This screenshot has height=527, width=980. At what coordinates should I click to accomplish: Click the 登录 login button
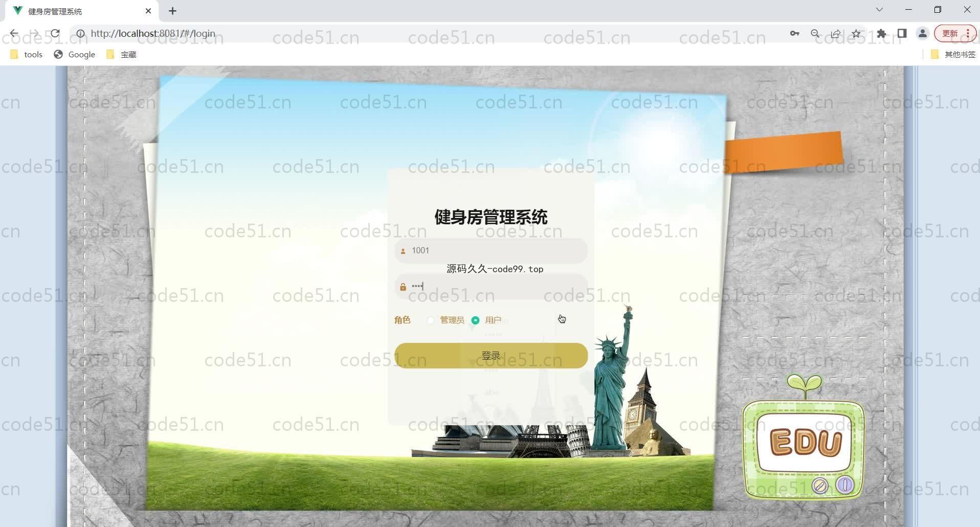491,356
